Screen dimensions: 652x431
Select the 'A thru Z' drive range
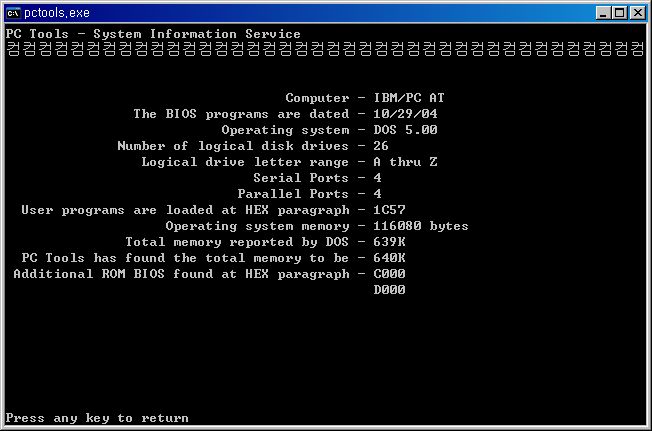(x=405, y=162)
